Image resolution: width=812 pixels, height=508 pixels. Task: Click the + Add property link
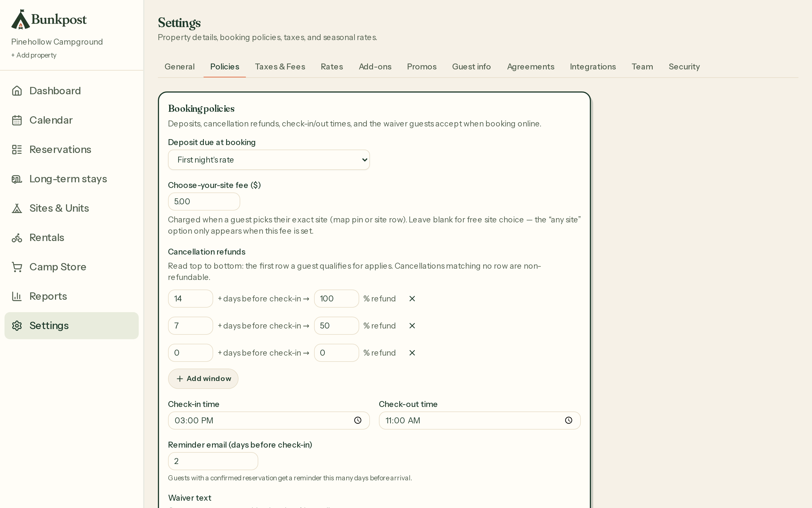[34, 55]
